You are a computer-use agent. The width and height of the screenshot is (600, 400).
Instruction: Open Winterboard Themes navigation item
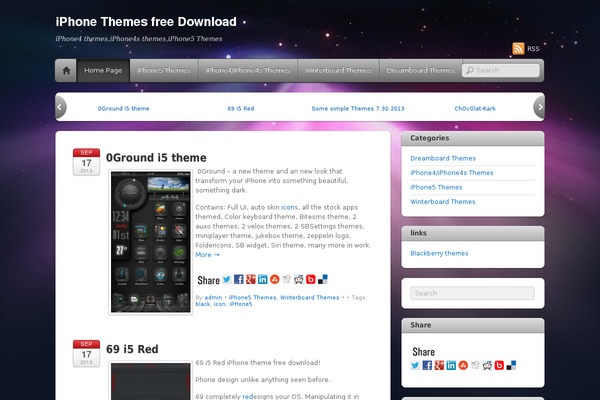[338, 70]
